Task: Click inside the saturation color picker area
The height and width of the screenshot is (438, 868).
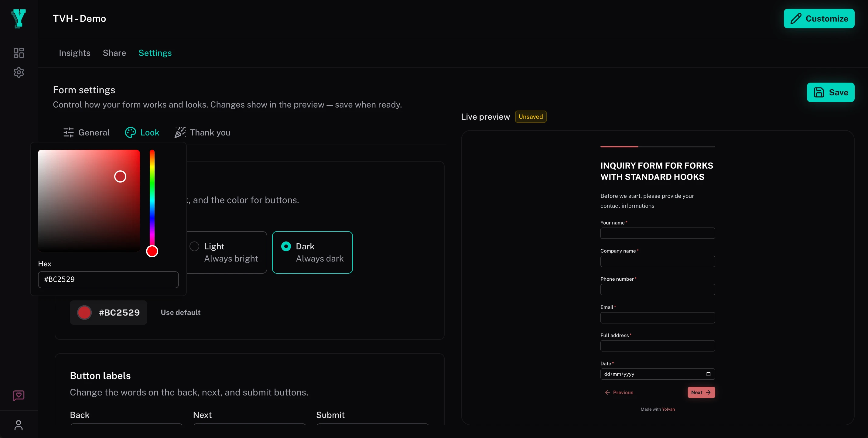Action: tap(89, 200)
